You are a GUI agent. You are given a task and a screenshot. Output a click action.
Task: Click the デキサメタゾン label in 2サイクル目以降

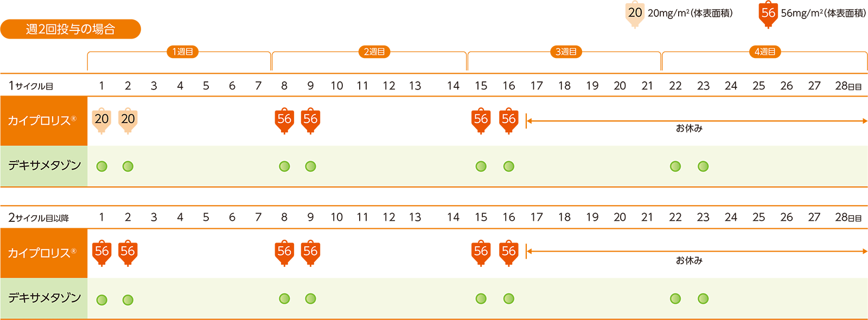pyautogui.click(x=44, y=298)
